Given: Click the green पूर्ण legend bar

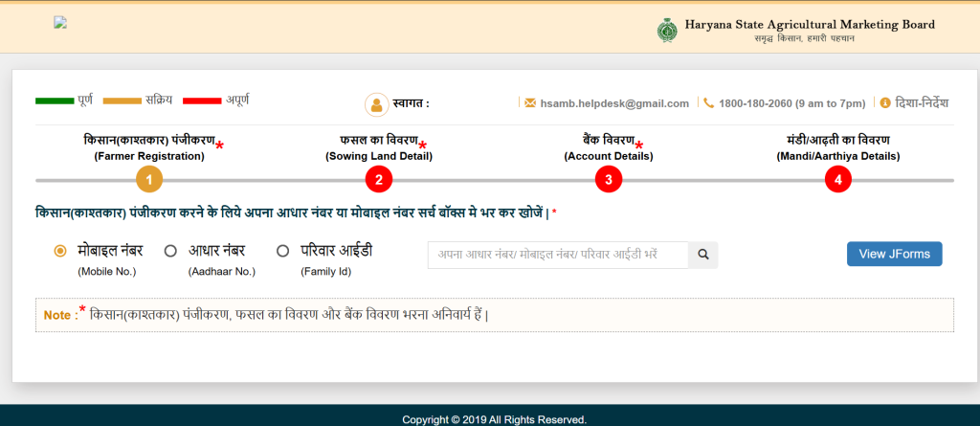Looking at the screenshot, I should coord(55,101).
